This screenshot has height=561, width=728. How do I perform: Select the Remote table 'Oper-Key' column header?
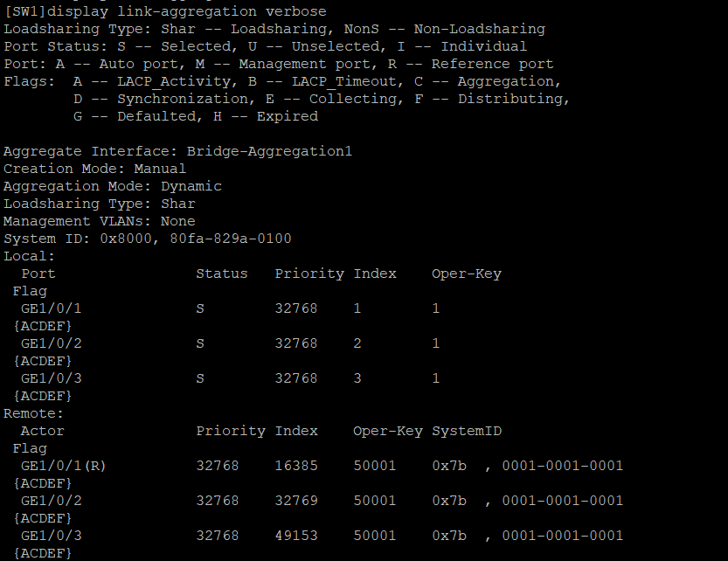click(388, 431)
